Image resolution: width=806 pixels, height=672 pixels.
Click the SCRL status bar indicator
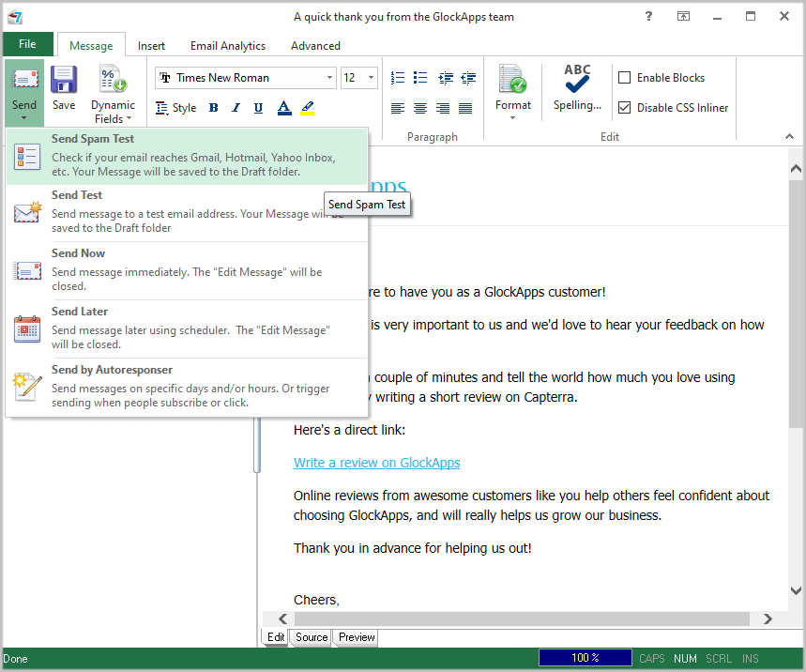point(719,659)
